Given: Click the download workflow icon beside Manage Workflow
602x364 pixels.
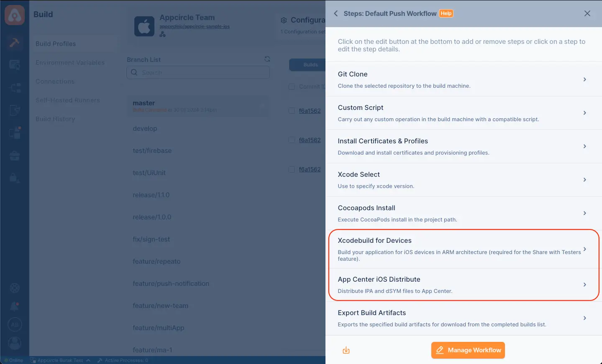Looking at the screenshot, I should 346,350.
